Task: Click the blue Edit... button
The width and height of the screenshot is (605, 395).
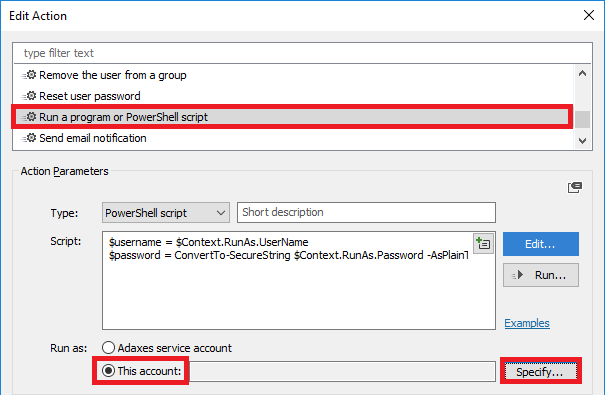Action: pos(541,244)
